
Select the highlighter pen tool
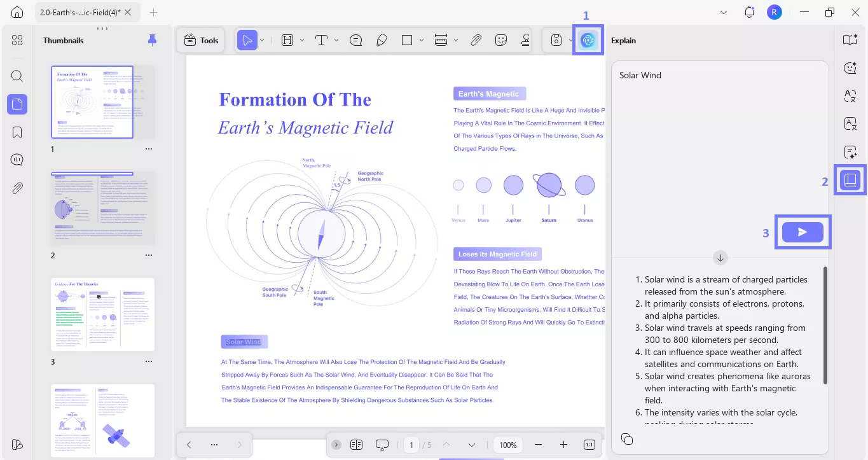pos(382,40)
